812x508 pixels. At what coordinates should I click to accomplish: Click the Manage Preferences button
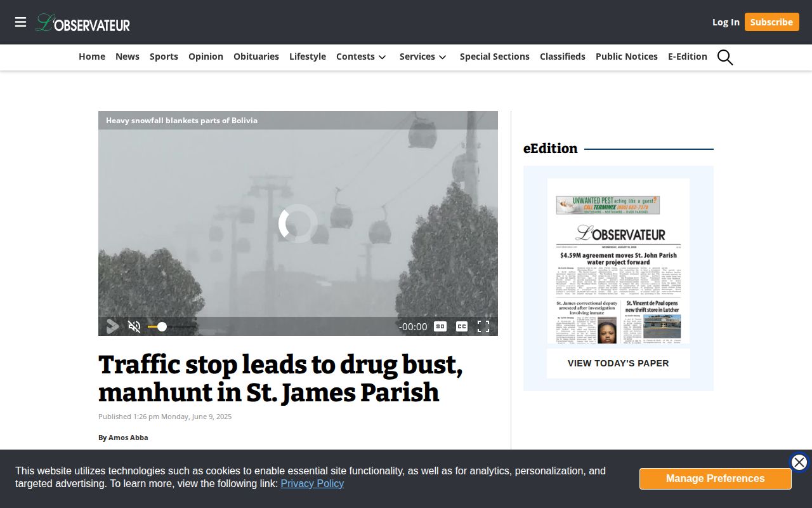[x=716, y=479]
